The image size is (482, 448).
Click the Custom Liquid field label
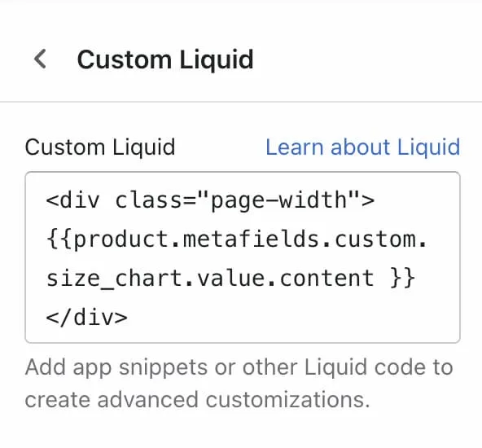click(x=100, y=147)
